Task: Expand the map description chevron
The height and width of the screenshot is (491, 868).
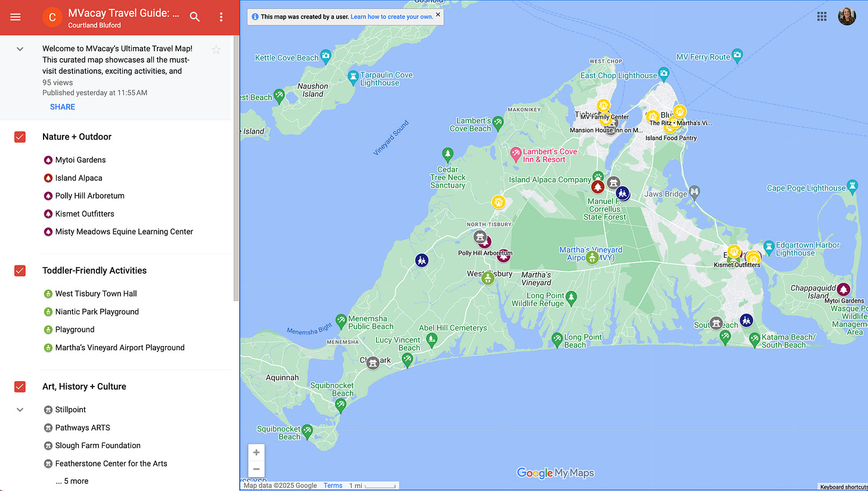Action: point(20,49)
